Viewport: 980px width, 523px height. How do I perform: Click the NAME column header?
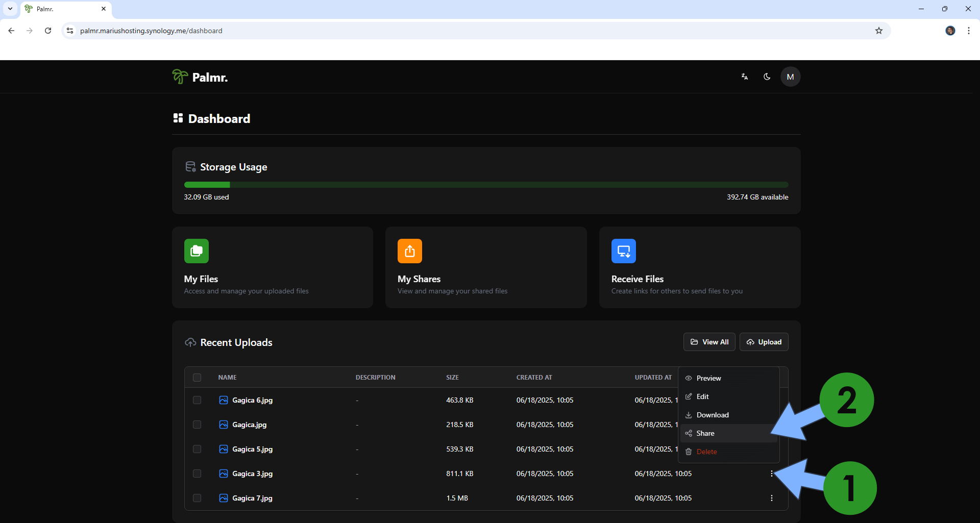pyautogui.click(x=227, y=378)
